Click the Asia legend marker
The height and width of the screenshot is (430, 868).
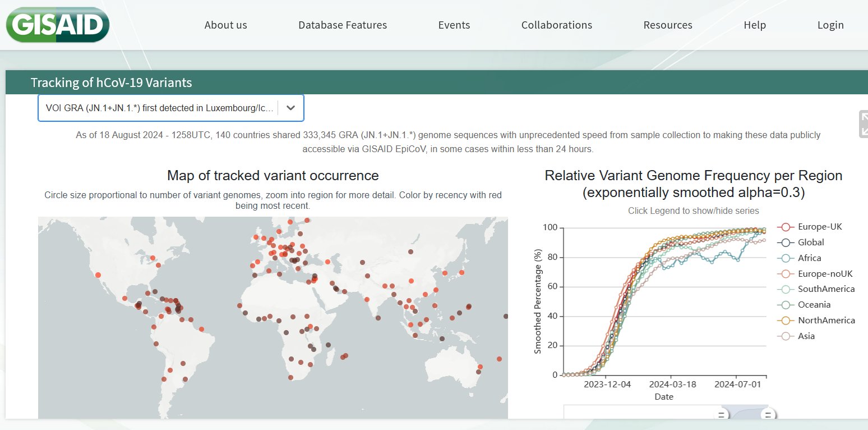click(x=786, y=336)
